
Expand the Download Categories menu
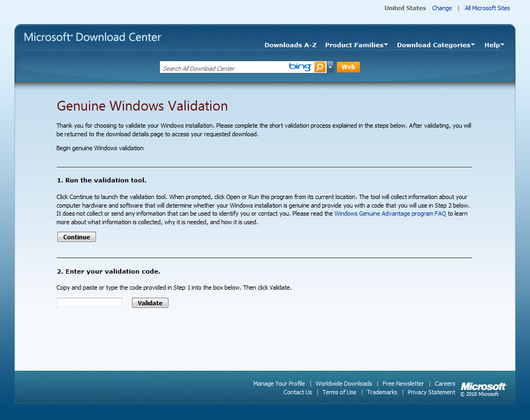436,45
